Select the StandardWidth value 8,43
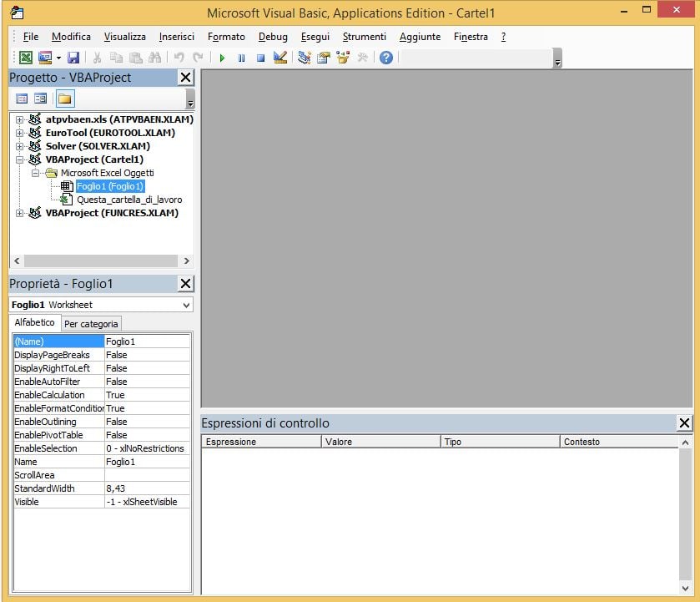700x602 pixels. pos(148,488)
